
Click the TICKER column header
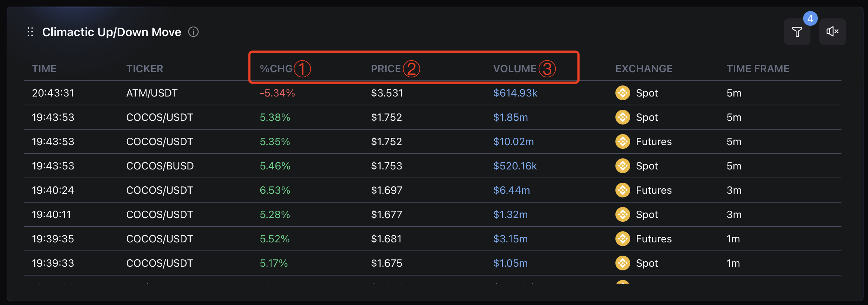[145, 69]
